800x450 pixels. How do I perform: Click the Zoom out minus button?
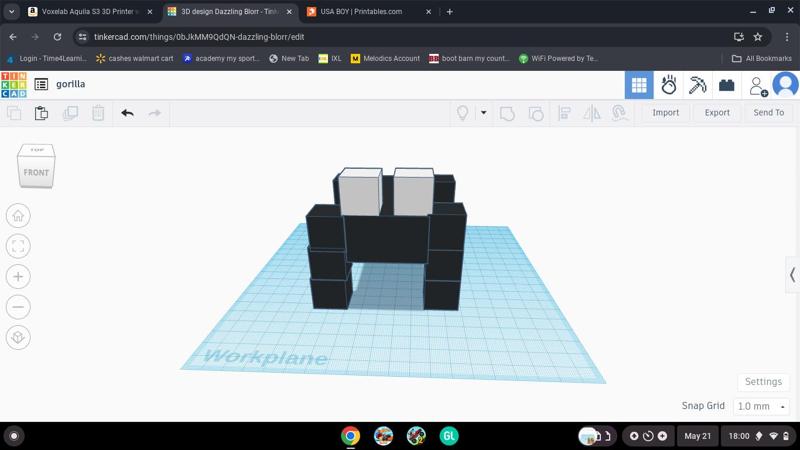tap(18, 307)
